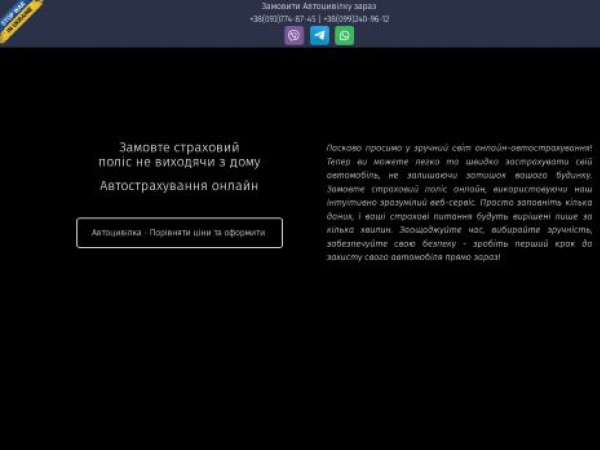The image size is (600, 450).
Task: Open the WhatsApp messenger icon
Action: 344,36
